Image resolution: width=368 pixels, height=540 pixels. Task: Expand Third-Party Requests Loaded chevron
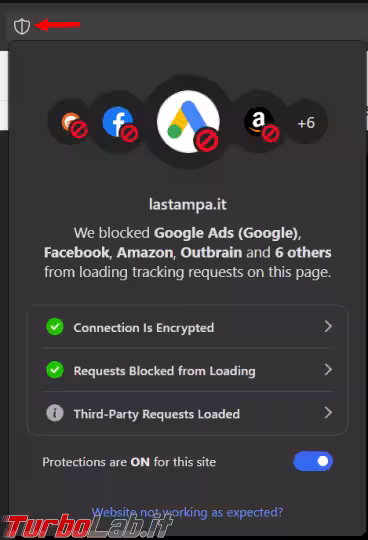(328, 412)
